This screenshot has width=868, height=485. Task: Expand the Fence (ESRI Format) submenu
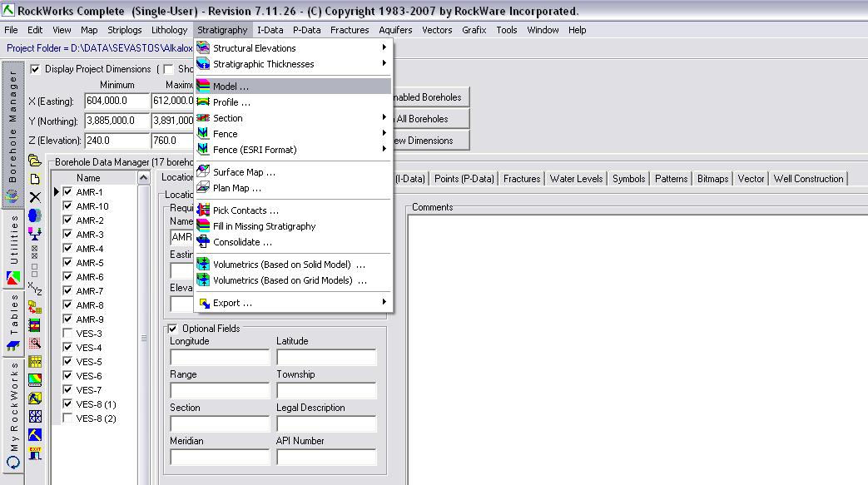point(294,150)
